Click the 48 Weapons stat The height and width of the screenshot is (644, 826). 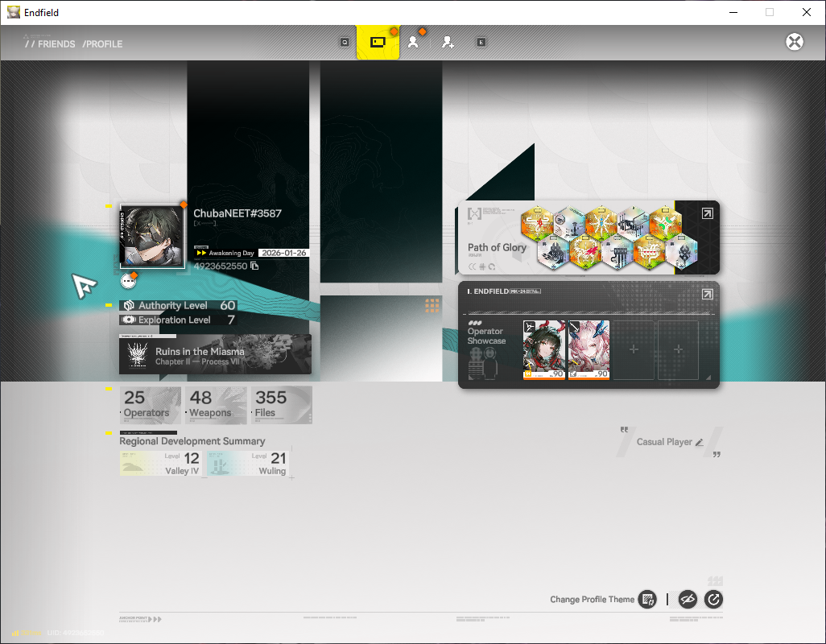216,405
